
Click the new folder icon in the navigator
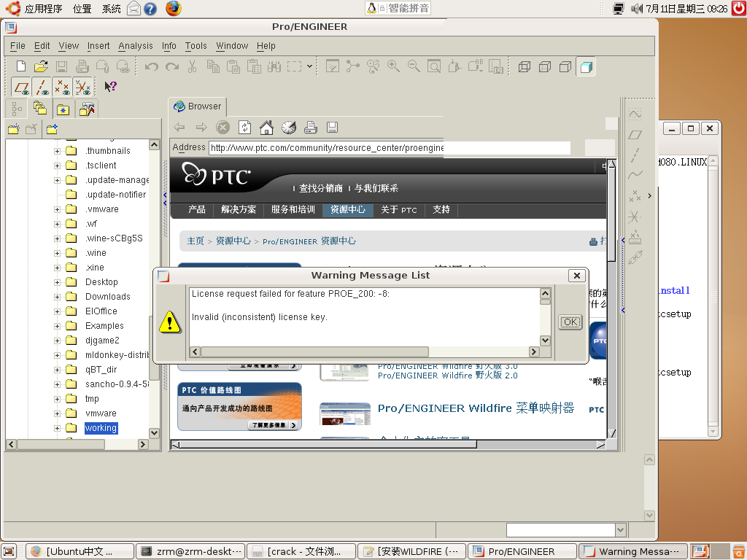click(13, 129)
